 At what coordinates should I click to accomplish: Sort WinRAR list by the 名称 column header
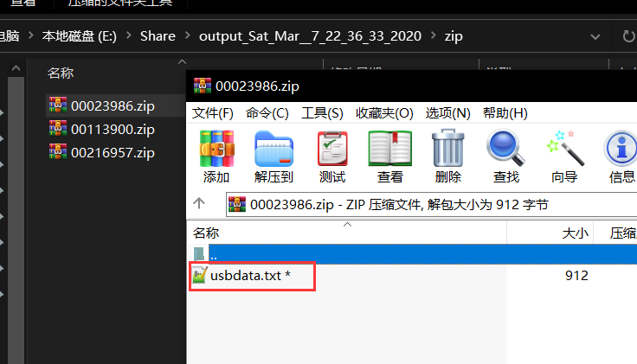click(206, 233)
